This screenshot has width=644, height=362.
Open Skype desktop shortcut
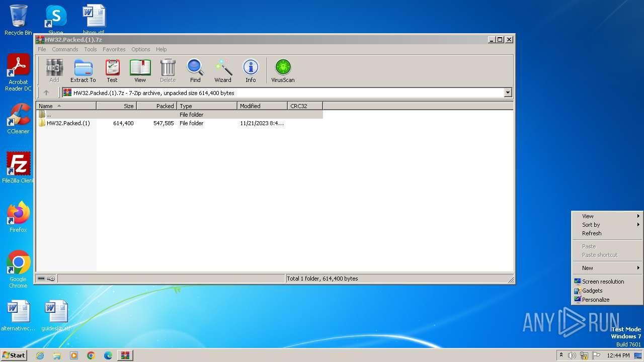point(55,19)
